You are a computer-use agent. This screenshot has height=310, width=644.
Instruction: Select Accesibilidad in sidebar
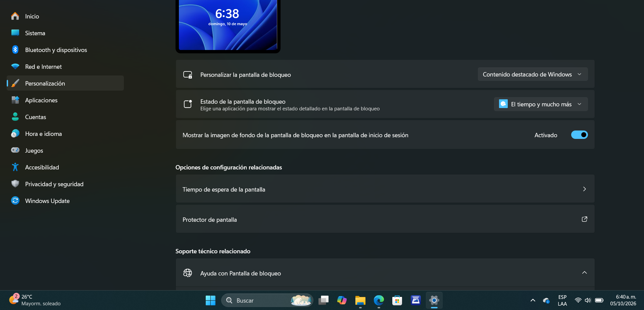(x=65, y=167)
